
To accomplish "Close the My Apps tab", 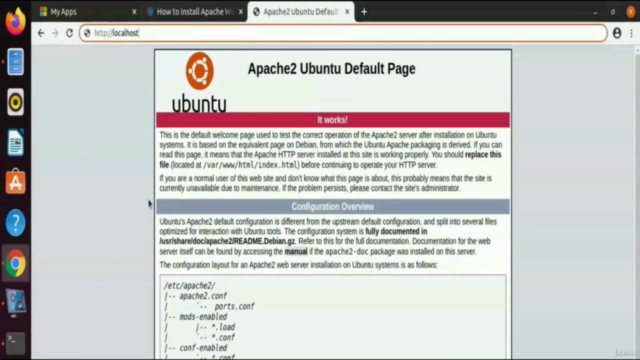I will pos(134,12).
